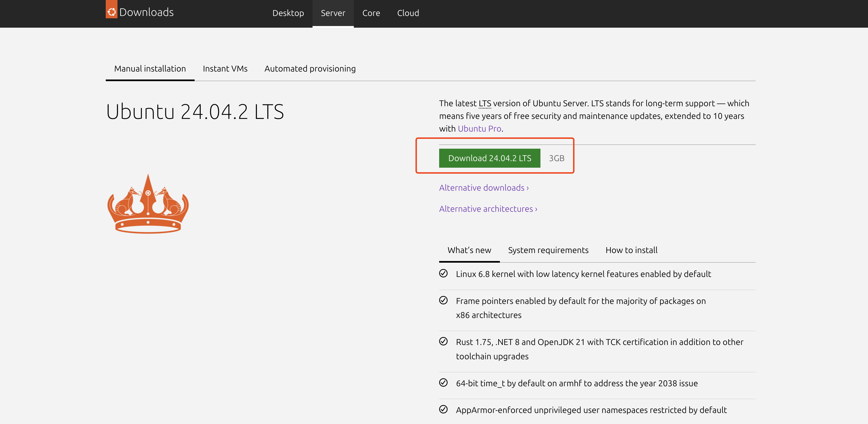Click the Download 24.04.2 LTS button
868x424 pixels.
[490, 158]
